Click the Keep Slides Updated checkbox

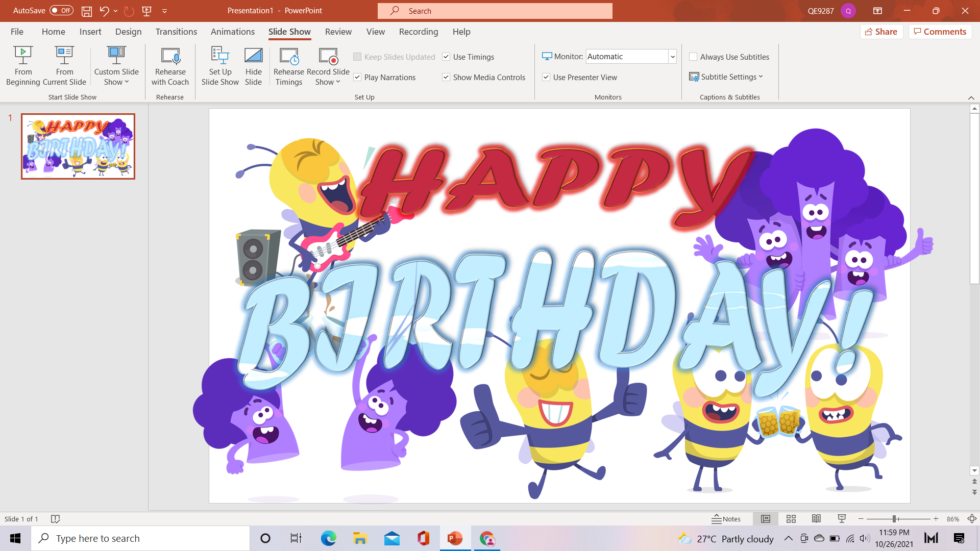pos(357,57)
